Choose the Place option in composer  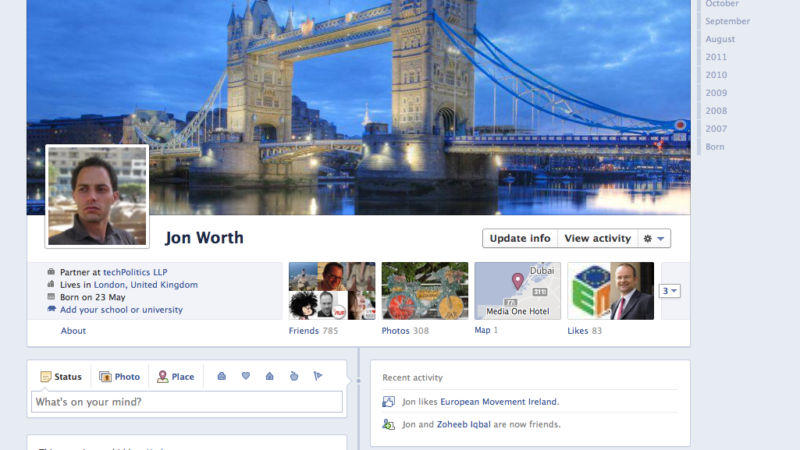point(175,377)
